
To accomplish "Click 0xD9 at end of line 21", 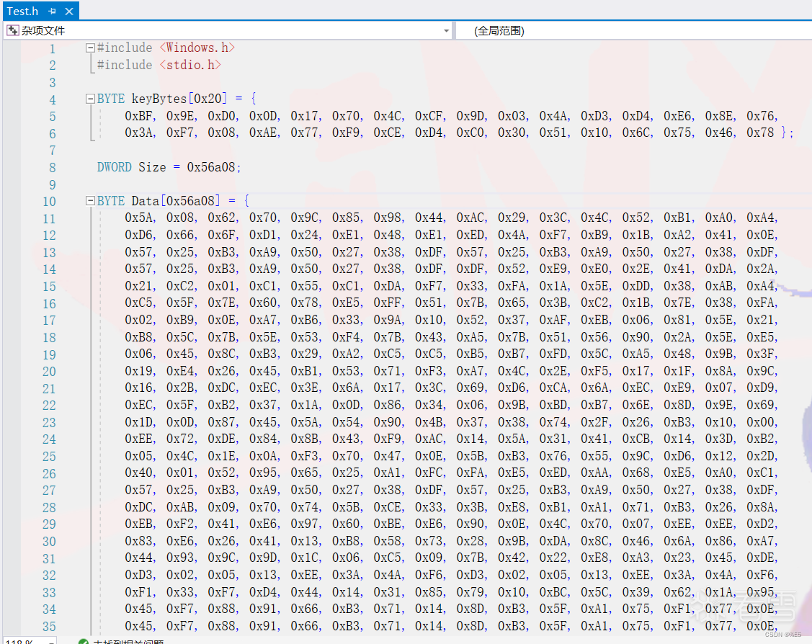I will pos(760,388).
